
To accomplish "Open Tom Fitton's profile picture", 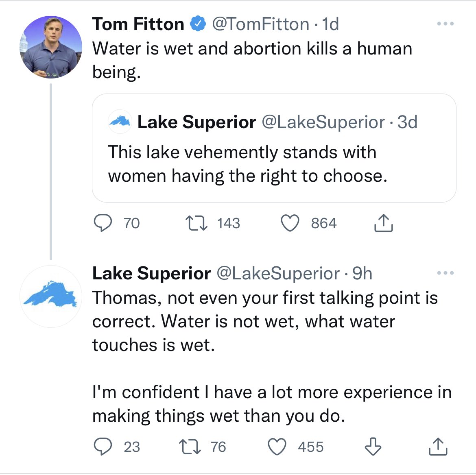I will 51,47.
